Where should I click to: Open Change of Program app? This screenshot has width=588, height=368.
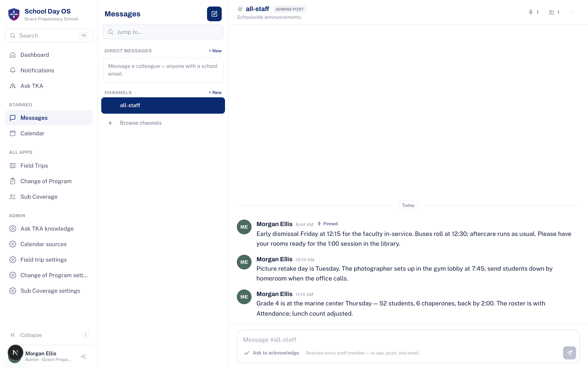coord(49,181)
